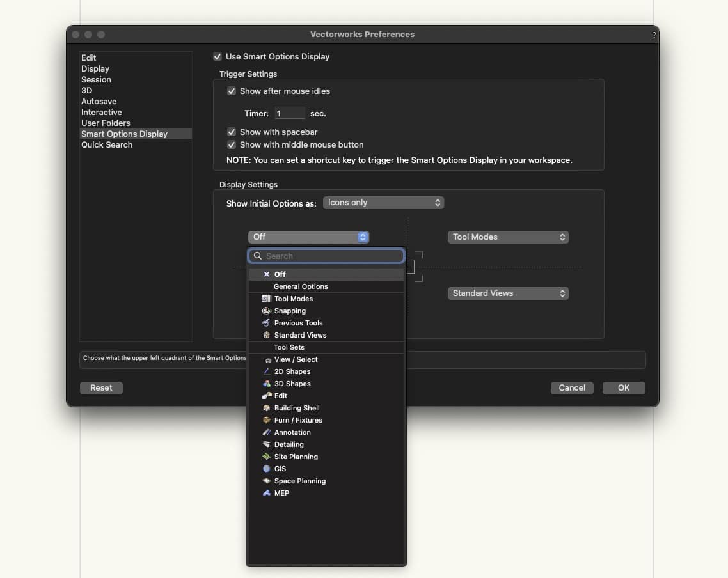The image size is (728, 578).
Task: Click the GIS globe icon
Action: click(267, 469)
